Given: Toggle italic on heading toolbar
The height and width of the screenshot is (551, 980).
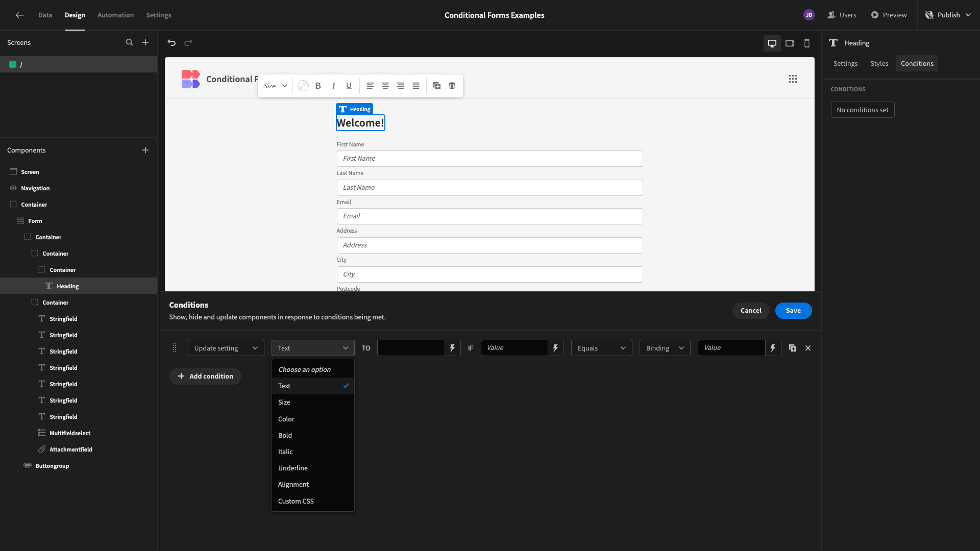Looking at the screenshot, I should click(x=333, y=86).
